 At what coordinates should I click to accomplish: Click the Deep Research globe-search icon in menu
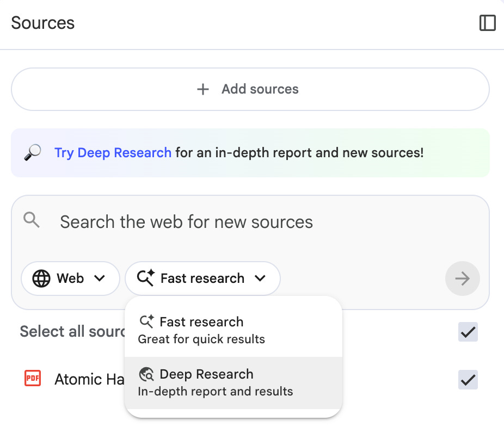[146, 374]
